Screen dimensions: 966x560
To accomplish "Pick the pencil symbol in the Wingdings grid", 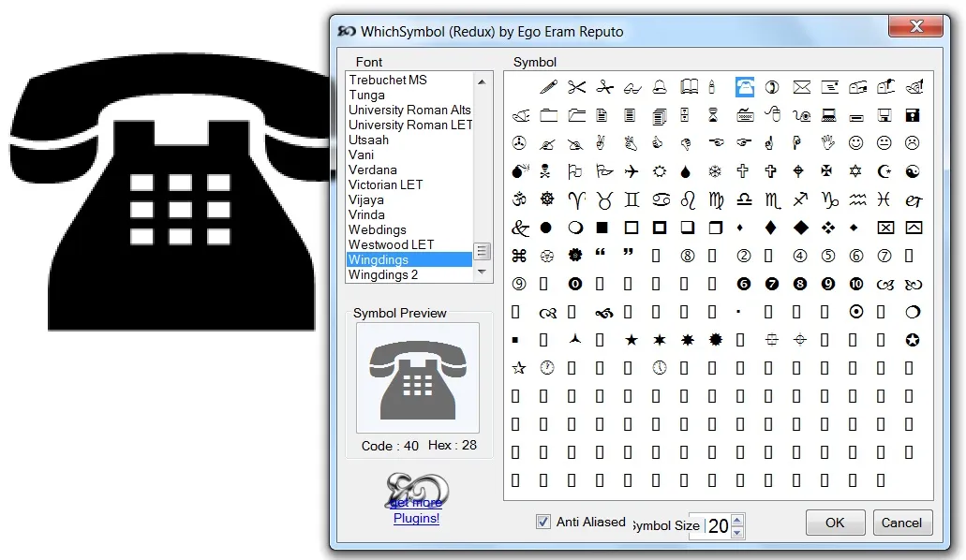I will [548, 87].
